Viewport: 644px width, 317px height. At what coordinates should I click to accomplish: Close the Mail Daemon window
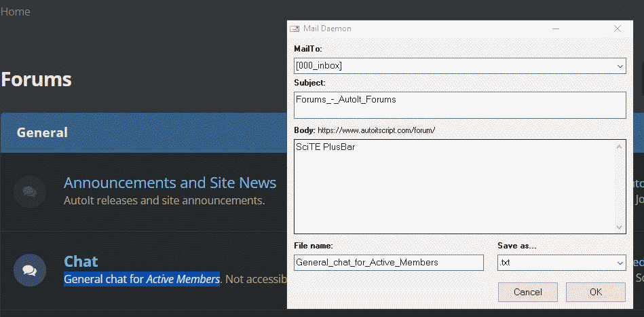point(617,29)
